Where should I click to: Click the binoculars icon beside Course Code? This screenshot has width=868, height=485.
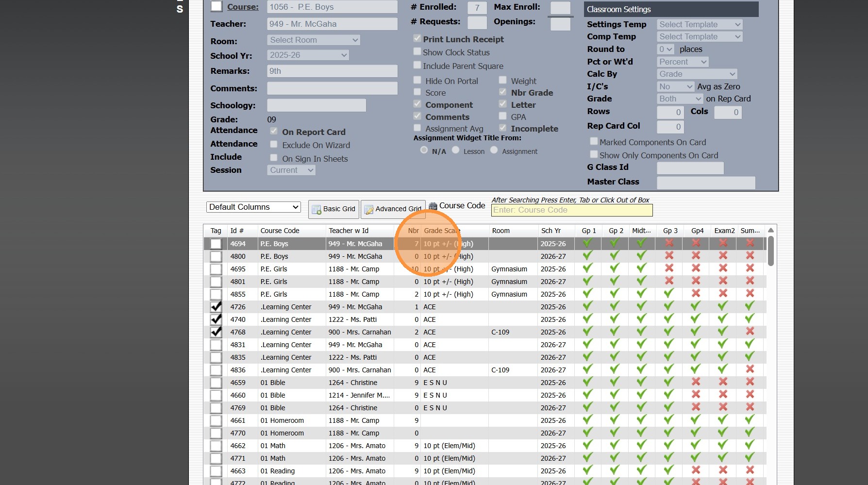[x=433, y=206]
